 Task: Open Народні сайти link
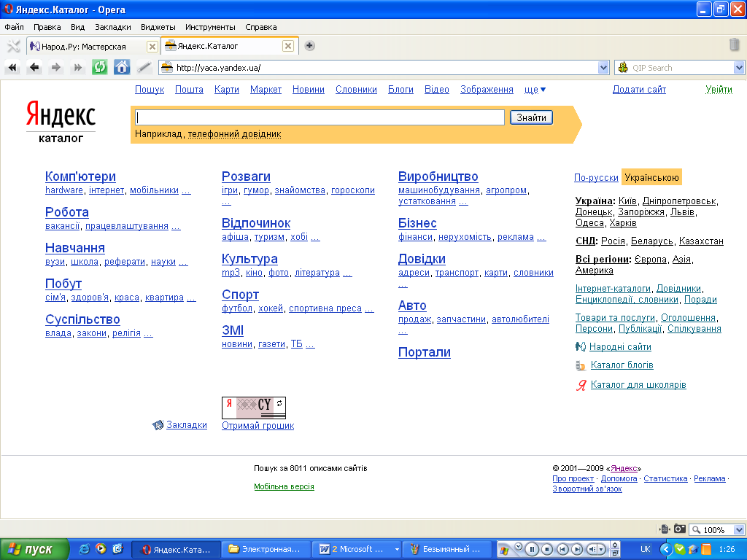620,346
